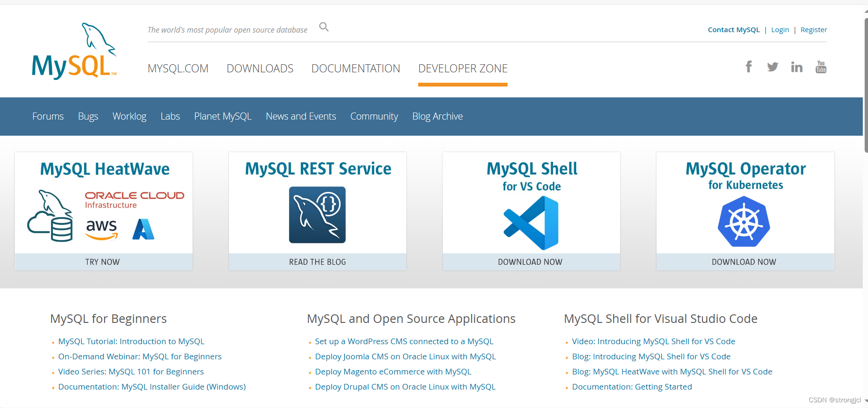
Task: Open Documentation: Getting Started link
Action: pyautogui.click(x=631, y=387)
